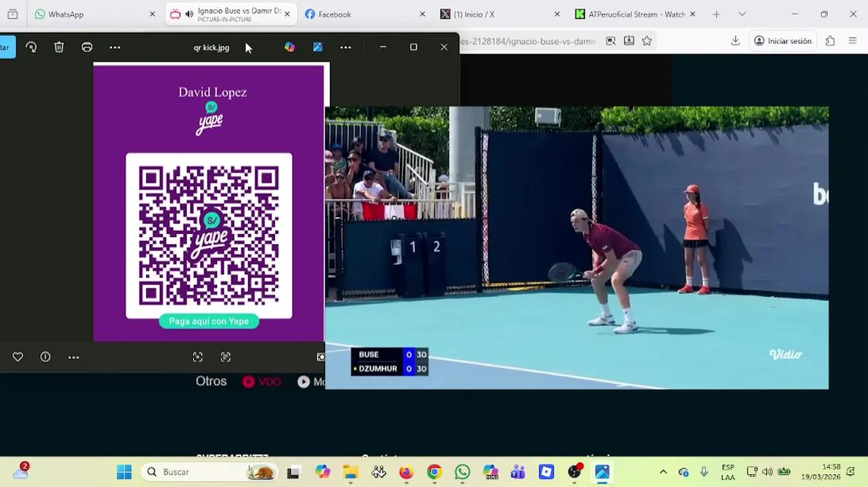868x487 pixels.
Task: Click the install app icon in address bar
Action: (629, 41)
